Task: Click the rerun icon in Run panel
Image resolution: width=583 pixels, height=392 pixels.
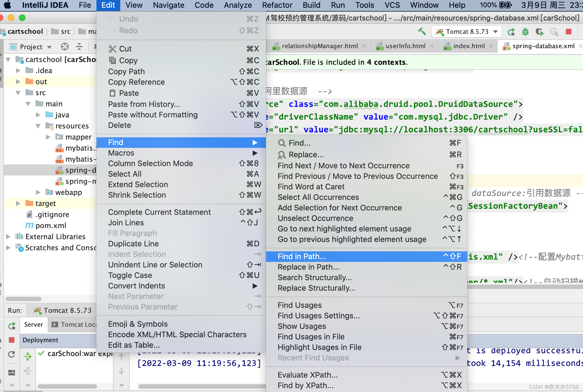Action: pyautogui.click(x=12, y=326)
